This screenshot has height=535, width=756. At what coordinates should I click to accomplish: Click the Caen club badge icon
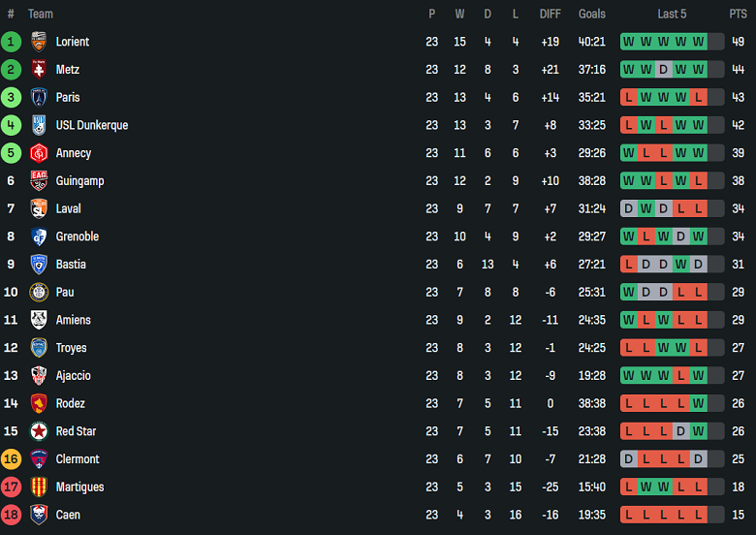click(x=39, y=515)
